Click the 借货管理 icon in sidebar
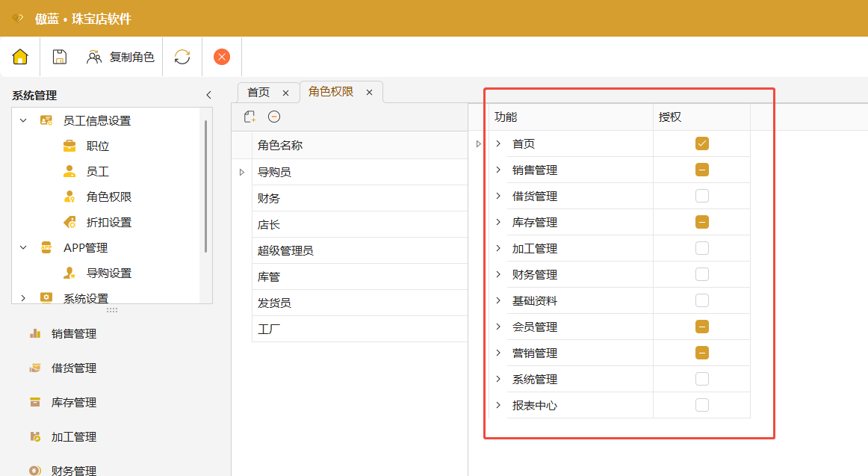Image resolution: width=868 pixels, height=476 pixels. click(x=35, y=368)
